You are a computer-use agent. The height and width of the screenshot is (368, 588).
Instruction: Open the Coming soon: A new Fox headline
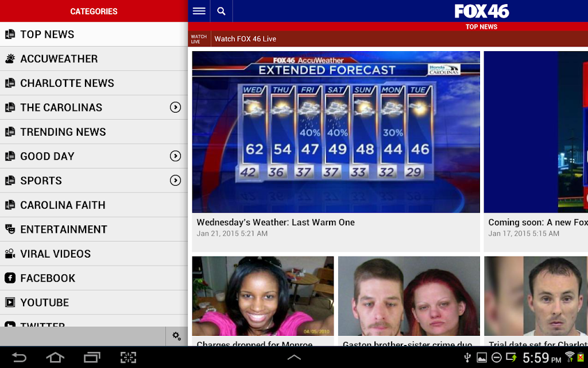[x=538, y=223]
